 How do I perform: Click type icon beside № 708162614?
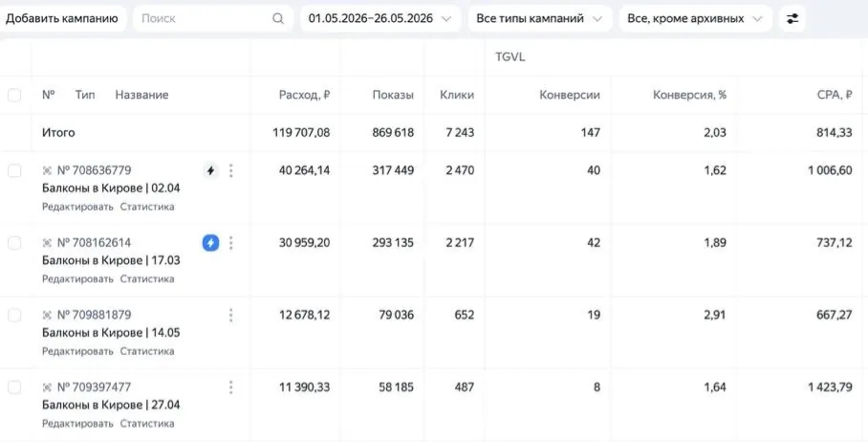pyautogui.click(x=47, y=243)
